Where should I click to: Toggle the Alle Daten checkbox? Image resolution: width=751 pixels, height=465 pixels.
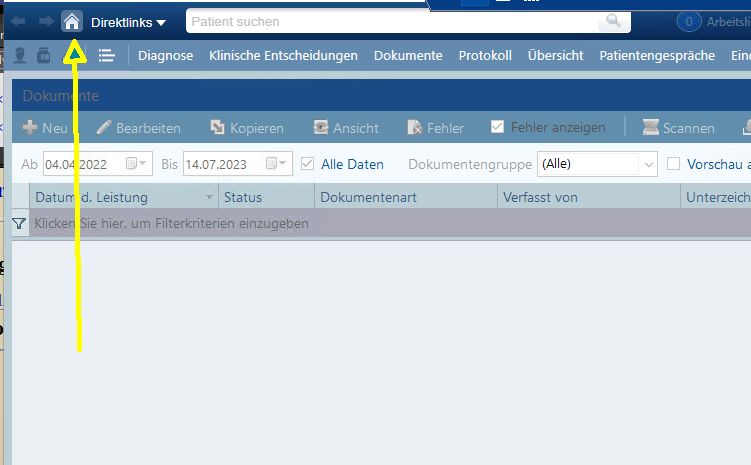307,164
